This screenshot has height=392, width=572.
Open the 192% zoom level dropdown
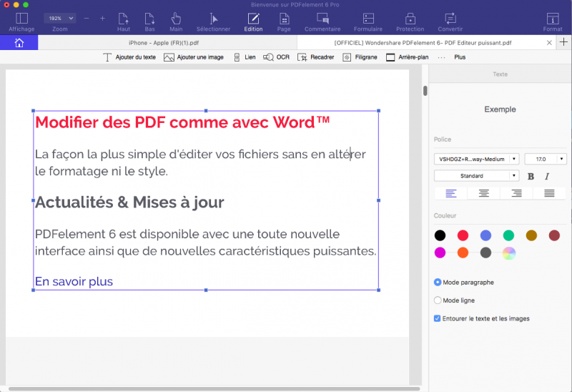click(60, 19)
